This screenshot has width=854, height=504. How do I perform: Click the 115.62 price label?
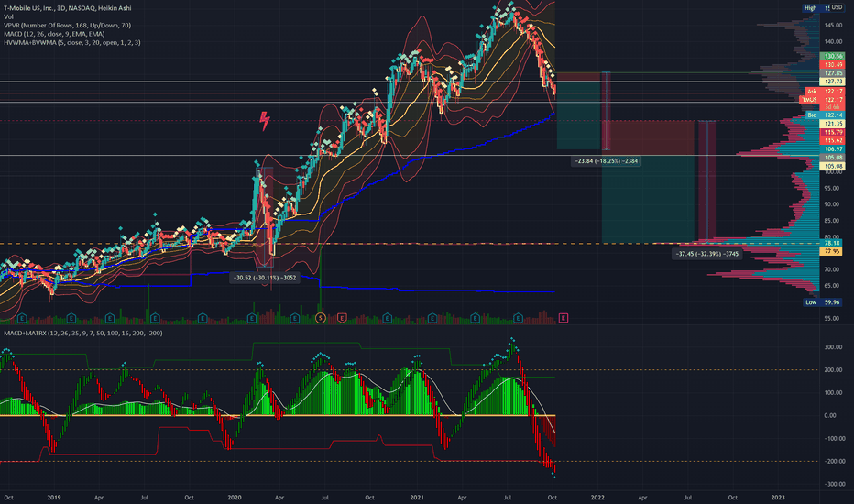coord(833,140)
